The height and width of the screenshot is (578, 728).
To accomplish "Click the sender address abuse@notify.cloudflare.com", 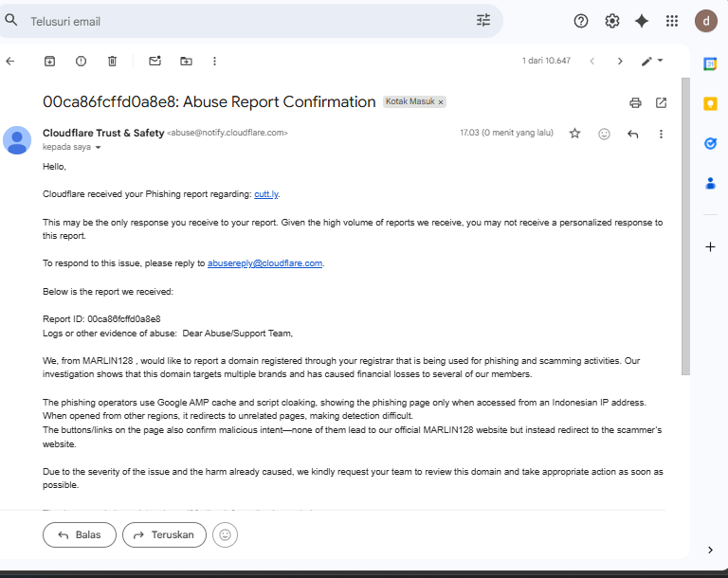I will pos(227,133).
